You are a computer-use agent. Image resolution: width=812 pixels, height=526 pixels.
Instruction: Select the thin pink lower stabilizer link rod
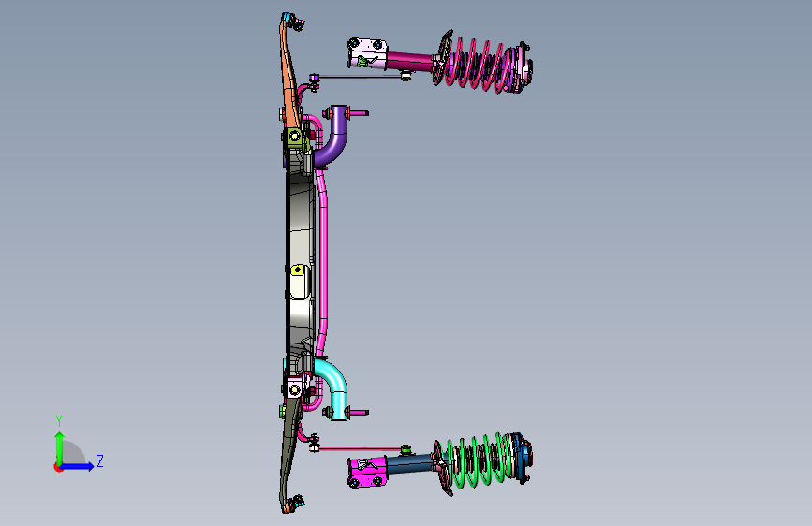(x=361, y=448)
